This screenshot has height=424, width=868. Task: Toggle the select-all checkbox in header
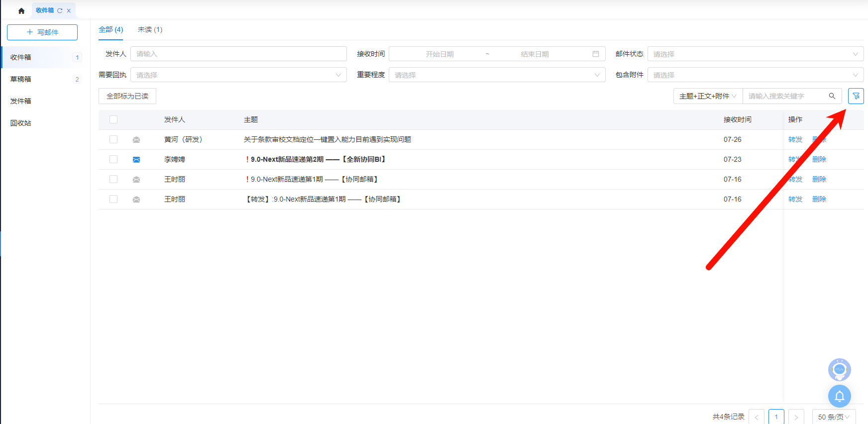pyautogui.click(x=113, y=119)
